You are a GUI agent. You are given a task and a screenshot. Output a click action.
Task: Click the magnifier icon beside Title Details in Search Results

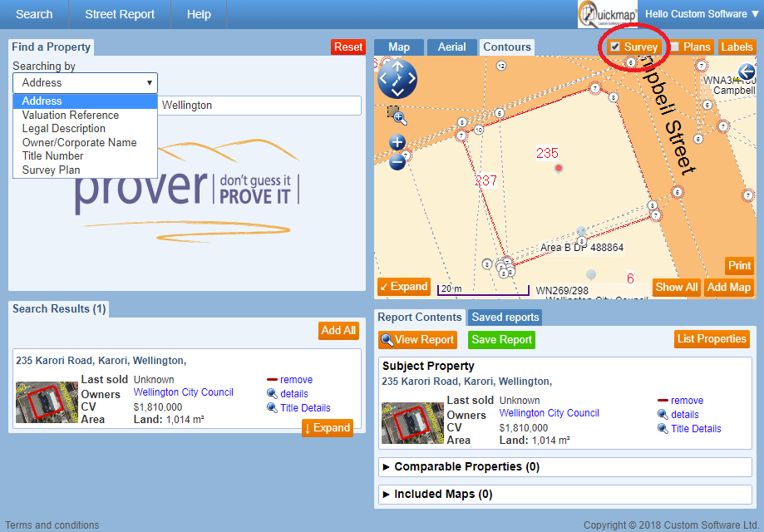pos(272,408)
